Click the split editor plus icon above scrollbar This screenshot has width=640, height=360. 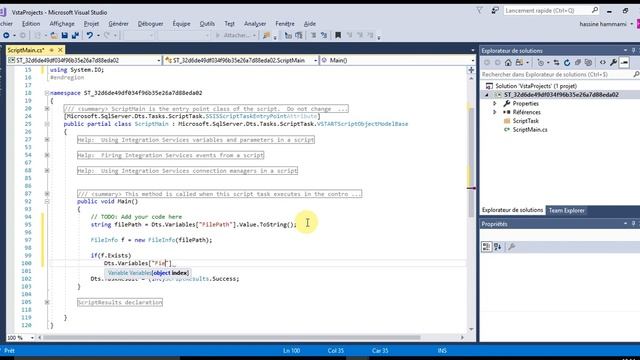pos(471,70)
